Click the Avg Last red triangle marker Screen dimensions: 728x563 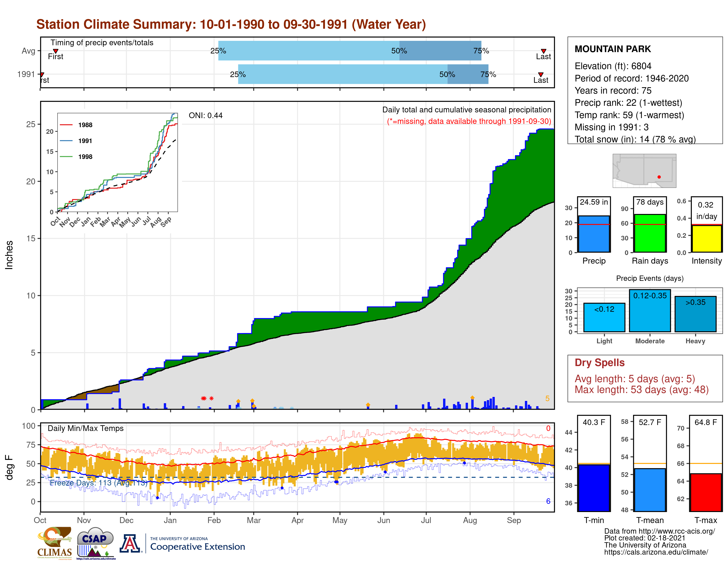(x=543, y=51)
